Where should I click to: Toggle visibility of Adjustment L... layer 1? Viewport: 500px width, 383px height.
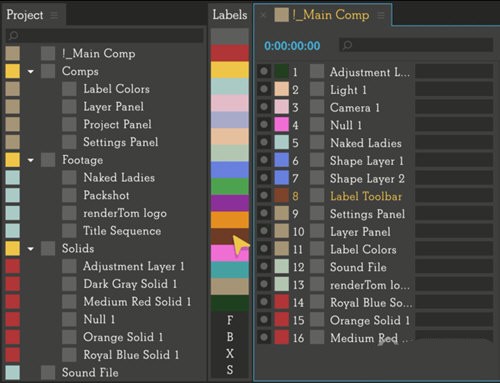(264, 71)
